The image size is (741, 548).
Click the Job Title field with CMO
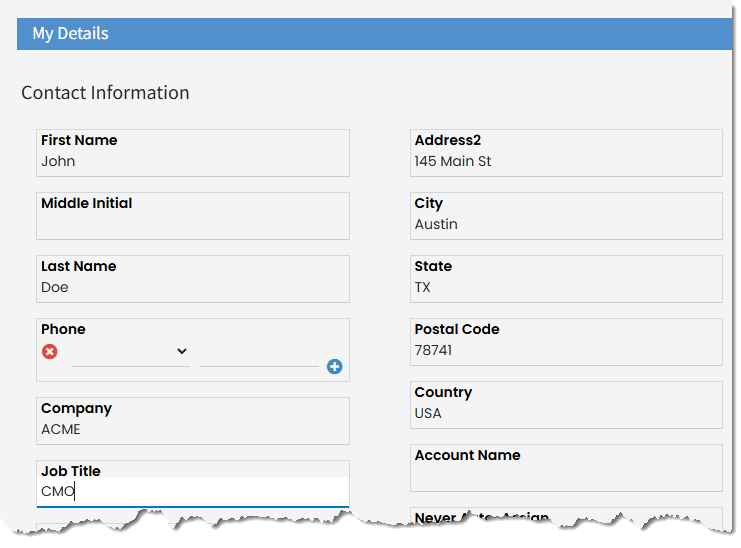pos(193,484)
